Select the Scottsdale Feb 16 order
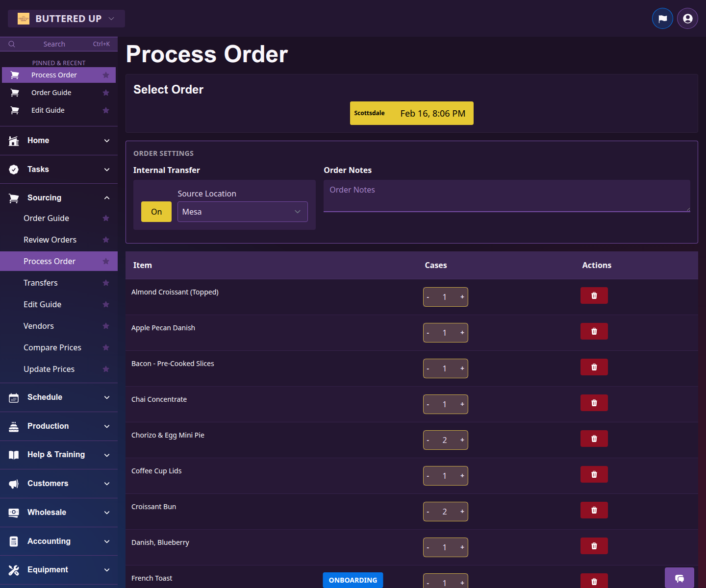 (x=411, y=113)
